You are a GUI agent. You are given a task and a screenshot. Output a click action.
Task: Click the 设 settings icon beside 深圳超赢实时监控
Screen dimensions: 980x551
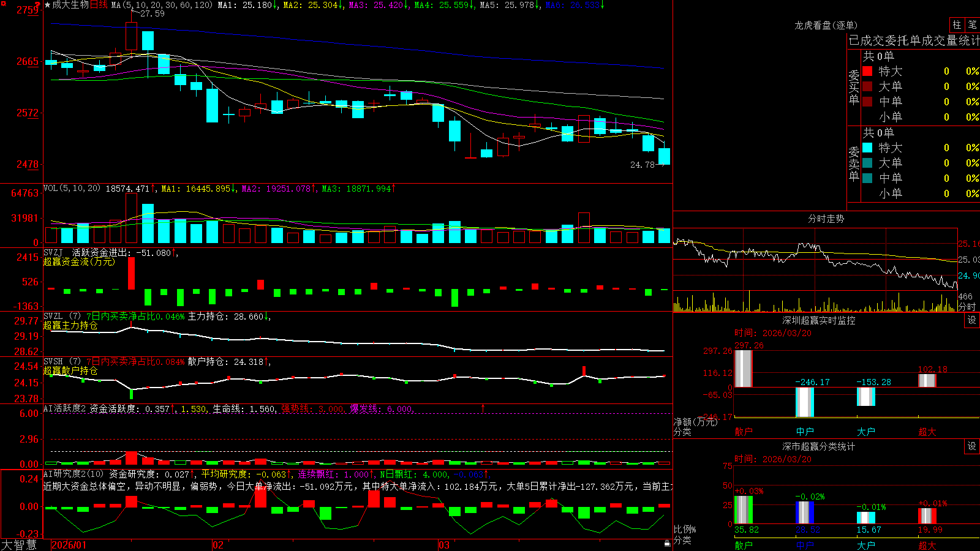(x=972, y=320)
